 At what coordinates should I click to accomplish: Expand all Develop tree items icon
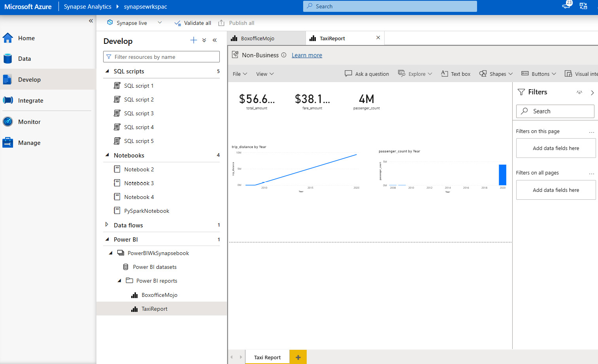tap(204, 40)
